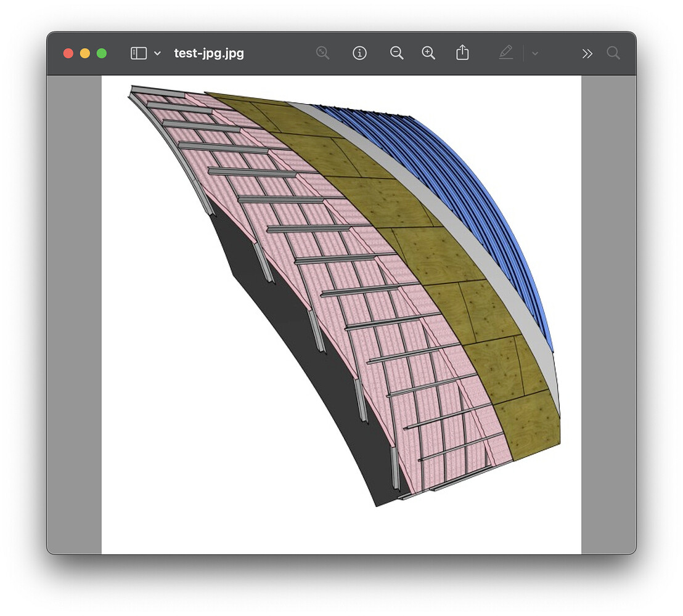Open the info inspector
The width and height of the screenshot is (683, 616).
click(x=360, y=53)
